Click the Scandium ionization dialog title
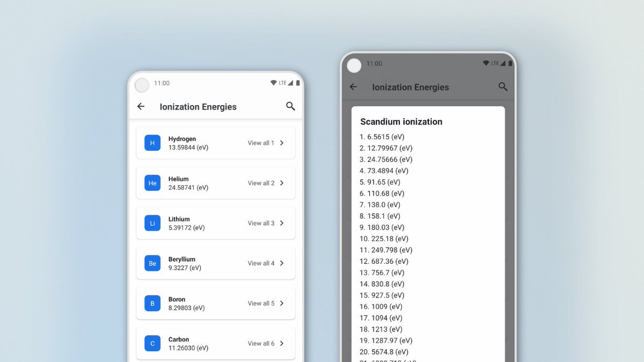The width and height of the screenshot is (644, 362). (x=401, y=122)
